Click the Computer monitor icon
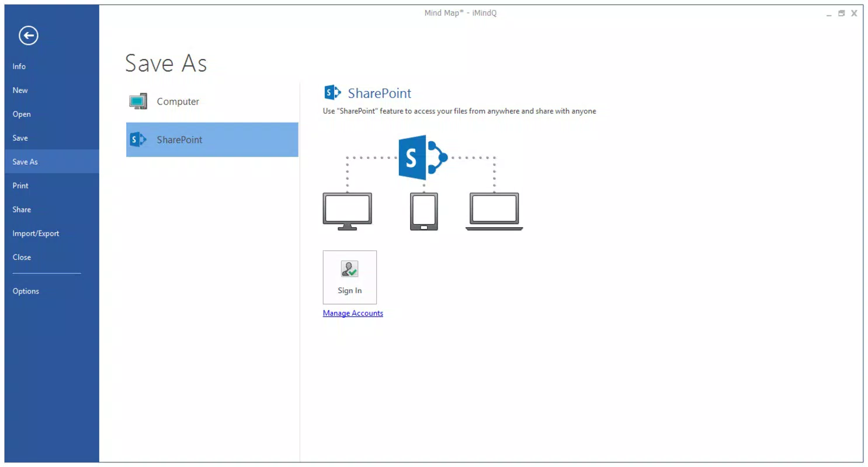Viewport: 868px width, 467px height. tap(138, 102)
